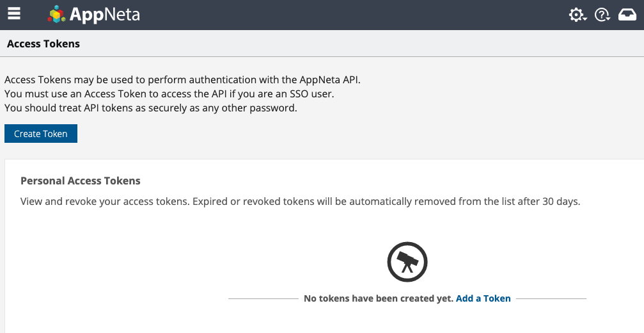644x333 pixels.
Task: Click the settings gear icon
Action: click(x=576, y=15)
